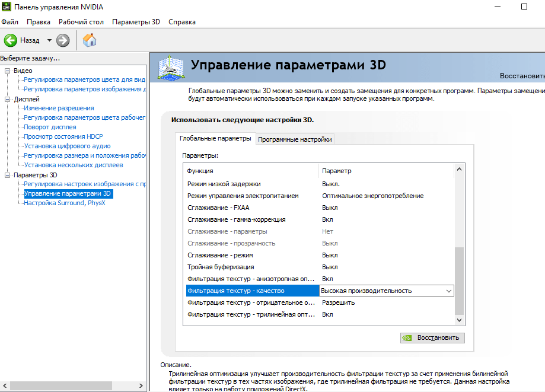Open the Файл menu
The height and width of the screenshot is (392, 545).
(x=9, y=22)
